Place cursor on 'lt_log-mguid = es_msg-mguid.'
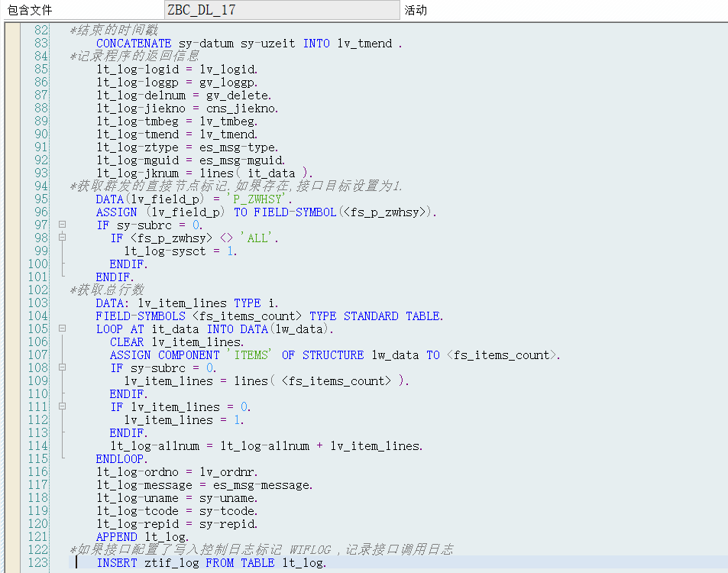 click(191, 160)
